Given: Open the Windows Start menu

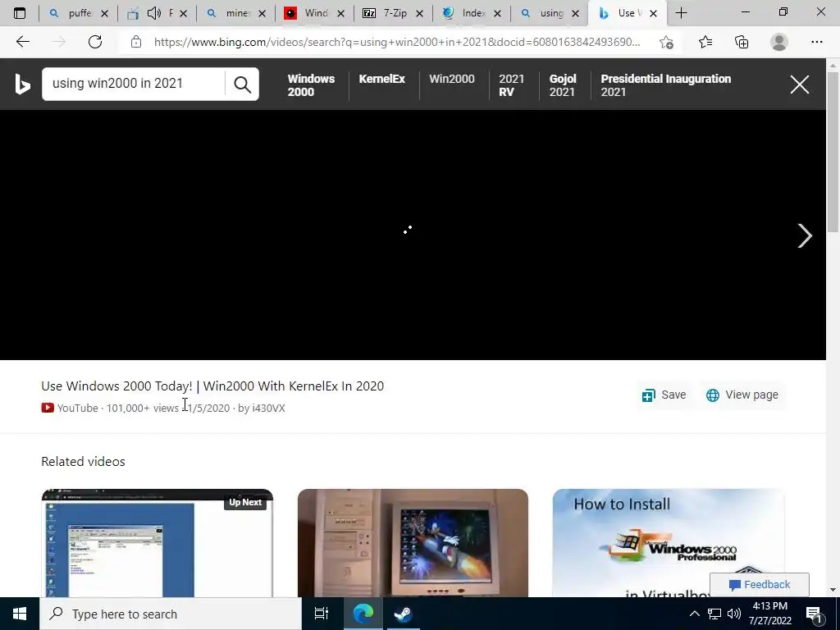Looking at the screenshot, I should tap(20, 614).
